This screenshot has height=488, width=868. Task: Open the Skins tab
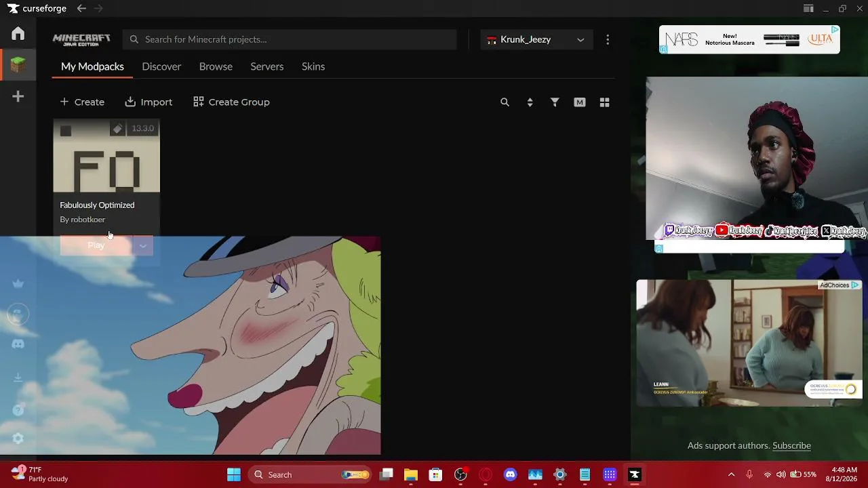click(x=313, y=66)
